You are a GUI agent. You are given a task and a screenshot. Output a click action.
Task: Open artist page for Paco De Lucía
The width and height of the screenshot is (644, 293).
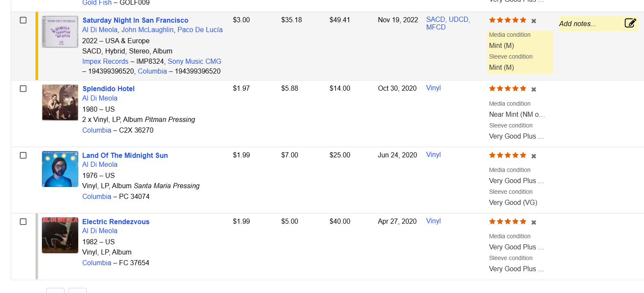click(x=200, y=30)
